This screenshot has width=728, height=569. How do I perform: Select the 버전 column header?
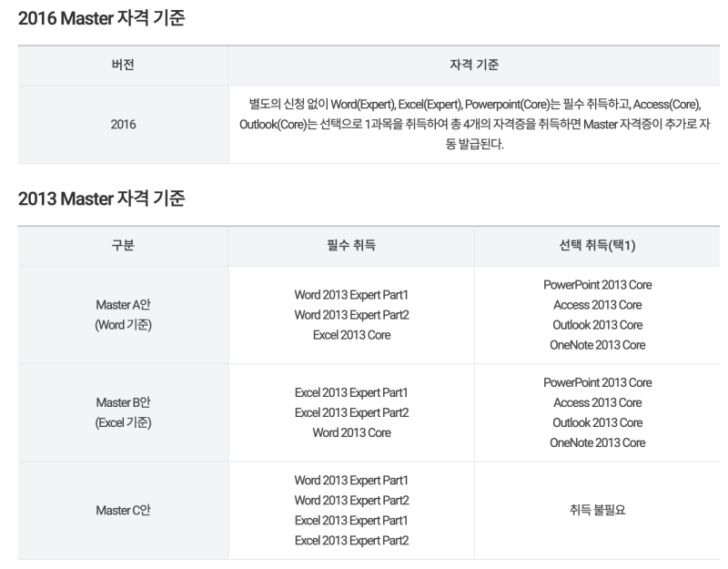coord(123,65)
